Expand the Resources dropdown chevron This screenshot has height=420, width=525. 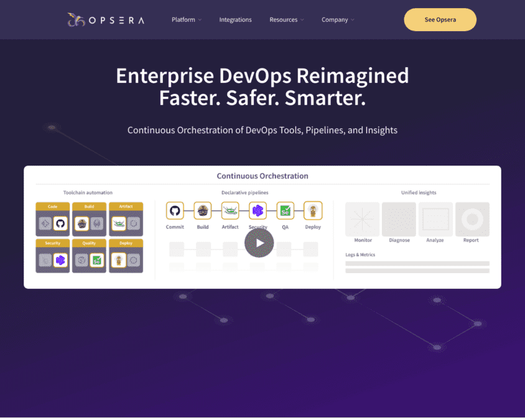[302, 20]
